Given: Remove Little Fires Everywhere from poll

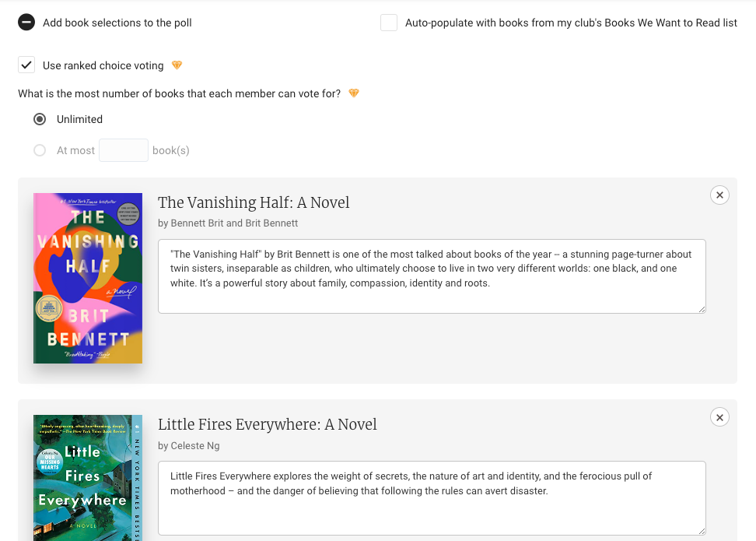Looking at the screenshot, I should pos(719,418).
